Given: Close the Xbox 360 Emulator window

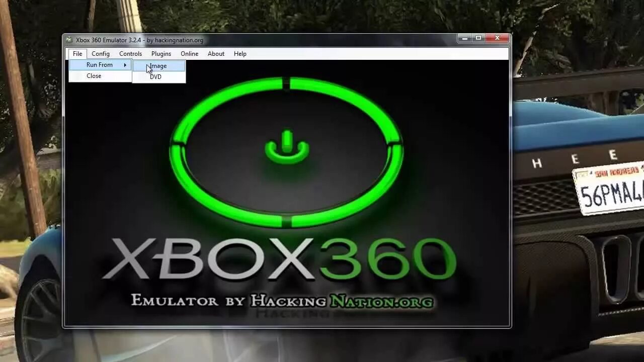Looking at the screenshot, I should 497,38.
